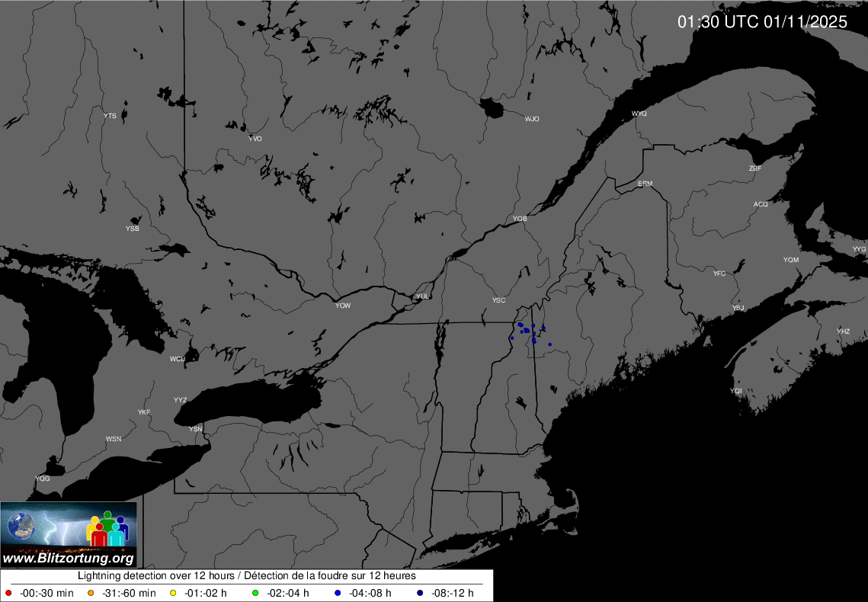868x602 pixels.
Task: Click the YFC station label
Action: tap(719, 273)
